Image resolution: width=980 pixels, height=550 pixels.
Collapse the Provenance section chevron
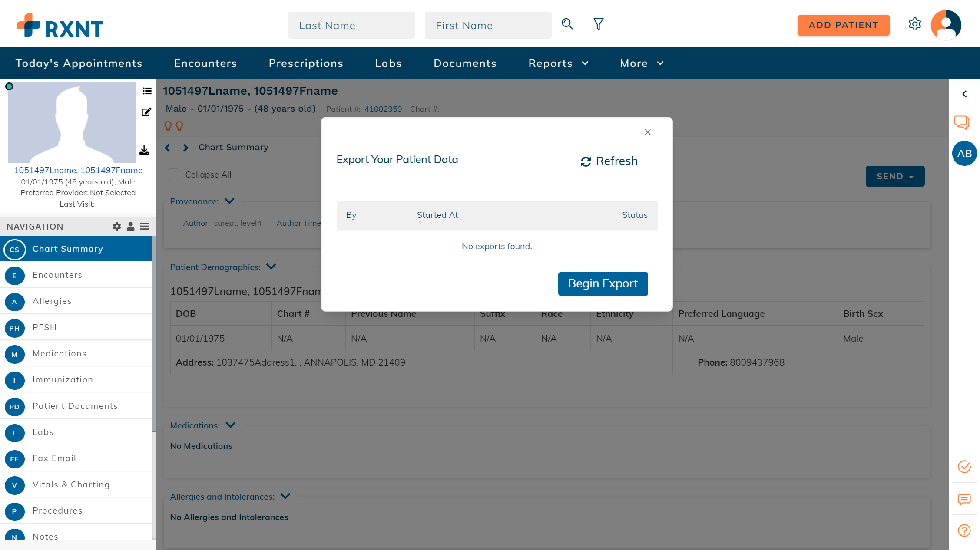click(229, 201)
